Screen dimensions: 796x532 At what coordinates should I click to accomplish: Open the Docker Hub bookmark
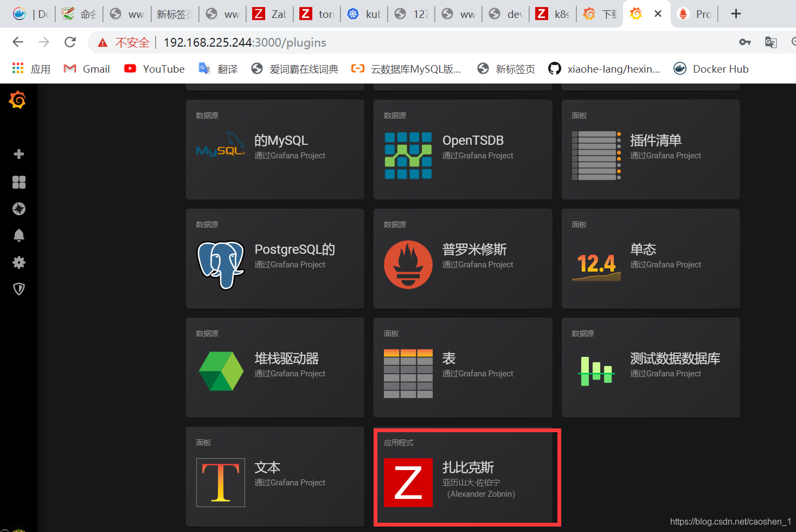pos(711,69)
